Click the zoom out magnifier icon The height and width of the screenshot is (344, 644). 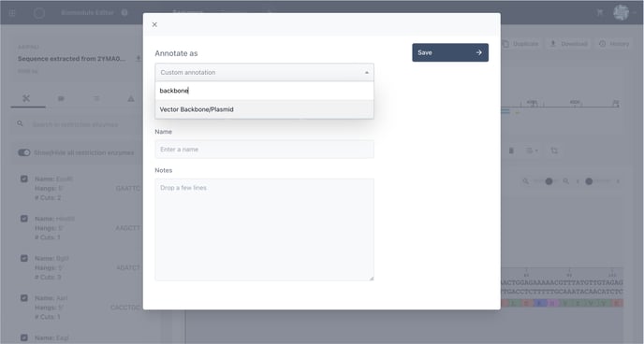point(525,181)
